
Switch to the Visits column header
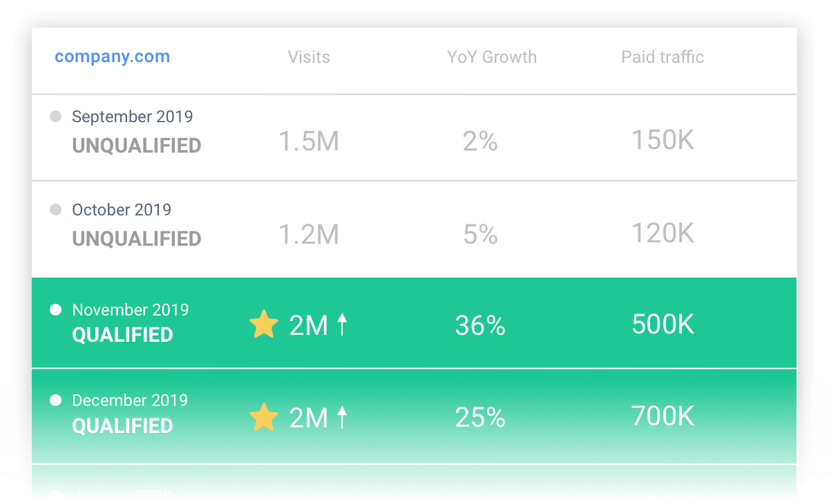tap(309, 57)
